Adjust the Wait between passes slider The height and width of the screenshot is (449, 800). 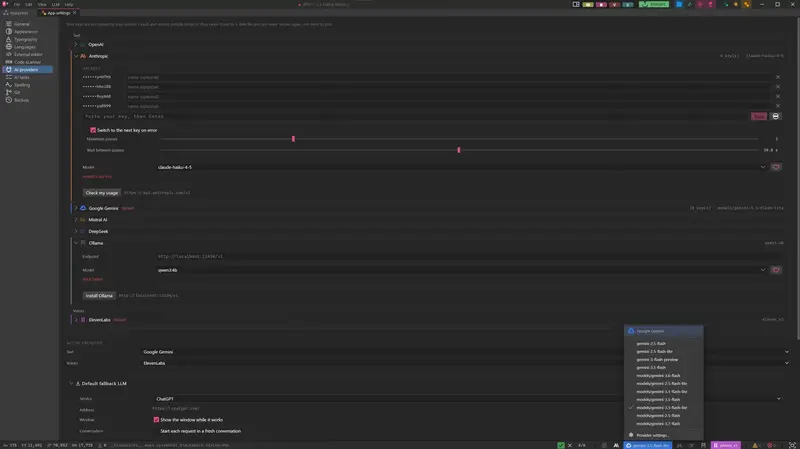[458, 150]
